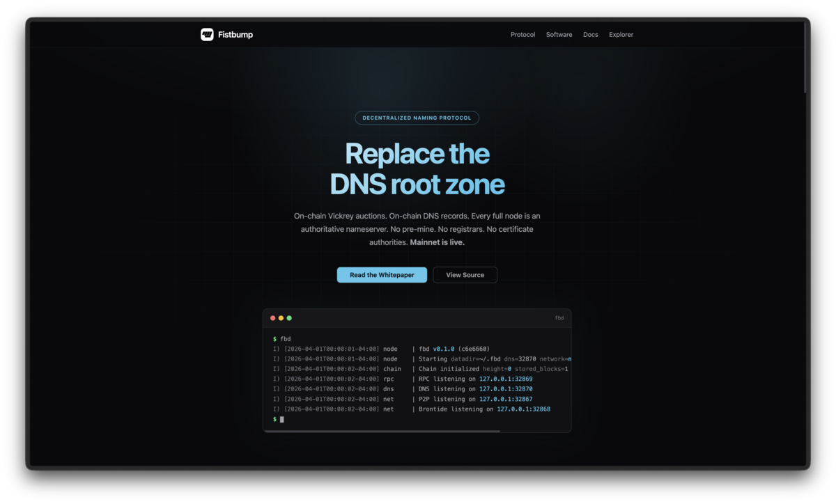Click the Fistbump fist logo icon
Screen dimensions: 836x504
[207, 35]
